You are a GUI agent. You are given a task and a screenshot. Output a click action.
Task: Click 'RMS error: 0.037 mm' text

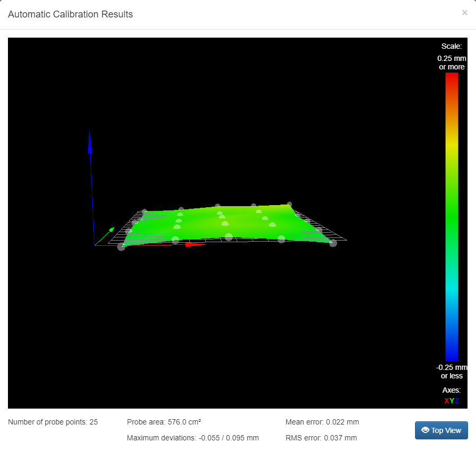pyautogui.click(x=321, y=438)
